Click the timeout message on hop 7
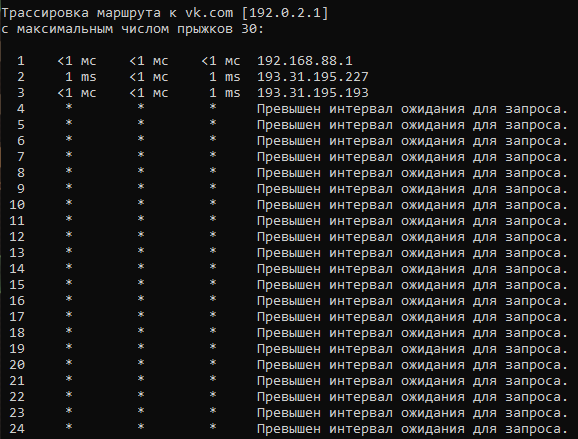This screenshot has width=578, height=439. pyautogui.click(x=412, y=157)
